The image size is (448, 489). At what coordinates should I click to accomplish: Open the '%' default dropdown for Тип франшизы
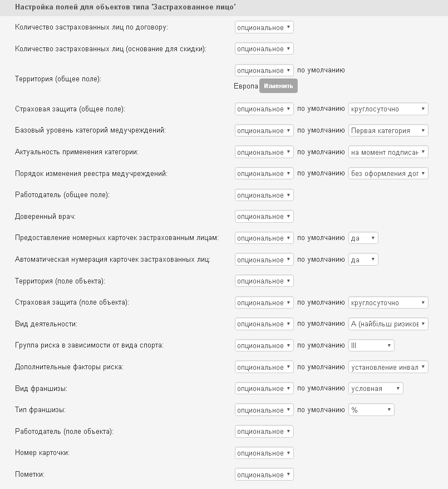click(371, 410)
